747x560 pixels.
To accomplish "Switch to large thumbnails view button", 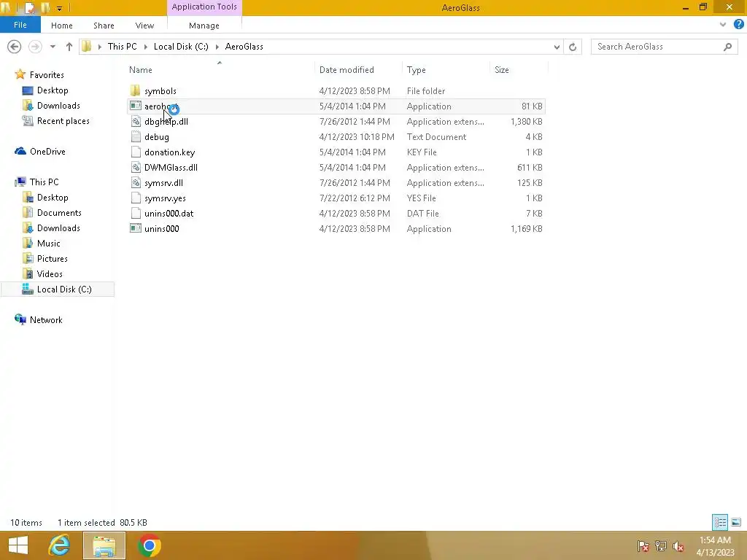I will 736,522.
